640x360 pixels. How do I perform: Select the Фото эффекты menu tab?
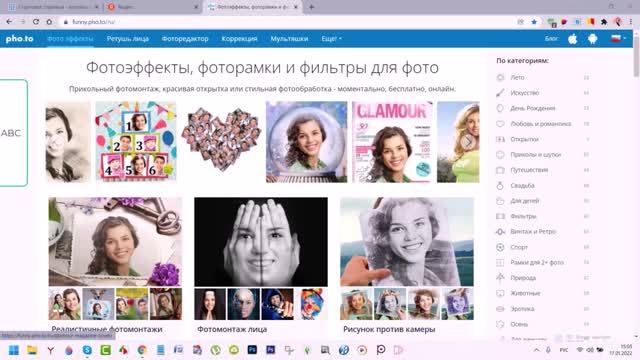70,39
